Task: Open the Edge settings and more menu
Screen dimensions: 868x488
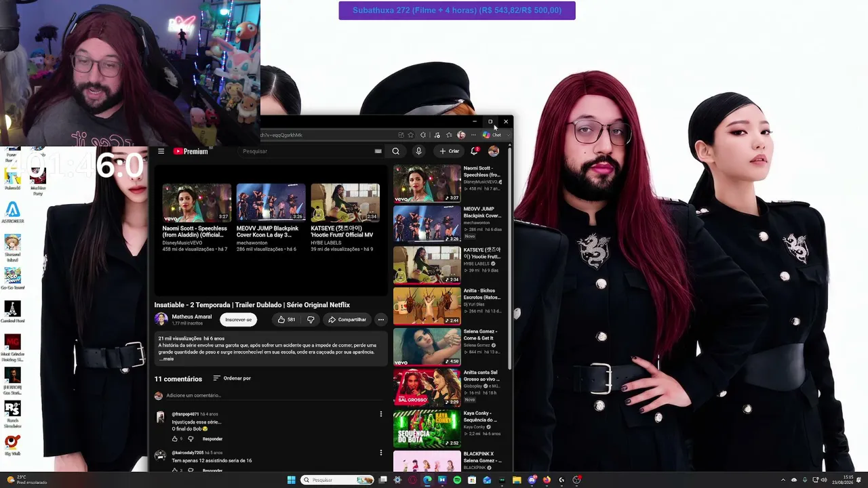Action: (x=473, y=135)
